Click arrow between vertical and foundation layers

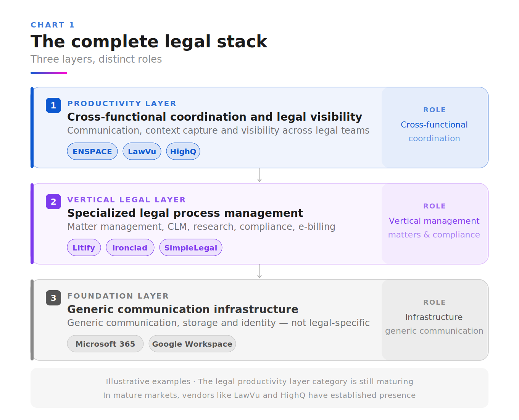click(259, 271)
